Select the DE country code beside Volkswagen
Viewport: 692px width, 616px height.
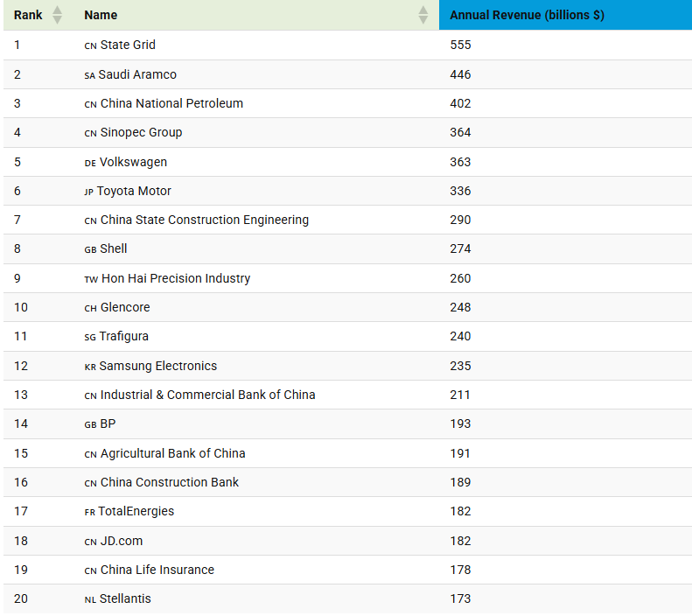pos(90,164)
